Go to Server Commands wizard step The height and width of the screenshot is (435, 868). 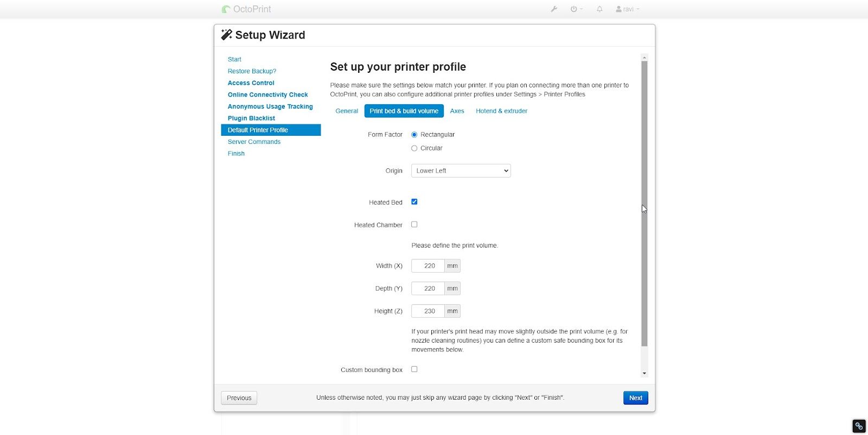pyautogui.click(x=254, y=142)
